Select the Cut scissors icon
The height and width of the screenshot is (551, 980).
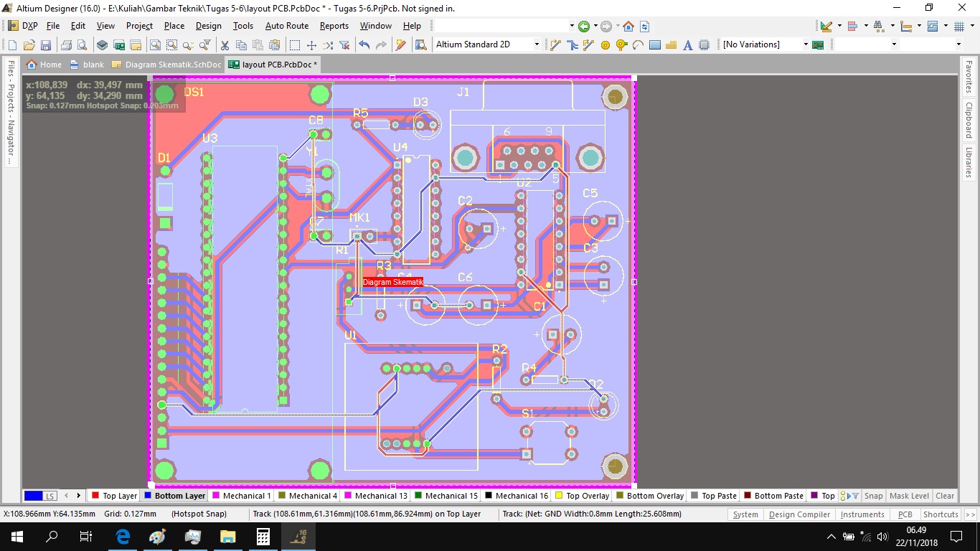point(225,44)
